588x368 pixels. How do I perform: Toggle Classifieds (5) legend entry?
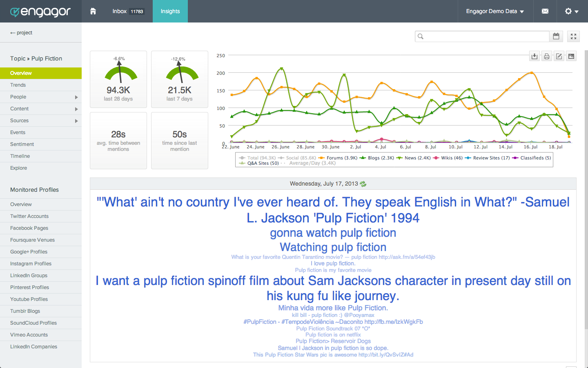[531, 158]
